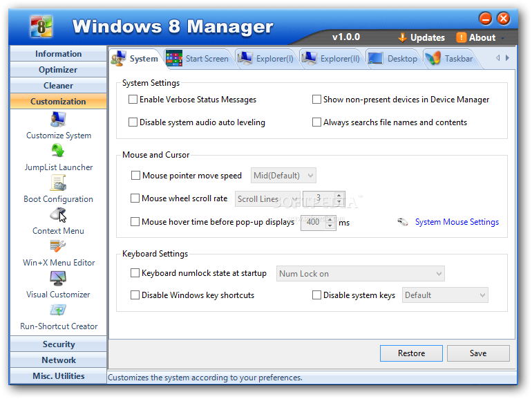This screenshot has height=399, width=532.
Task: Open the Customize System icon
Action: (x=58, y=120)
